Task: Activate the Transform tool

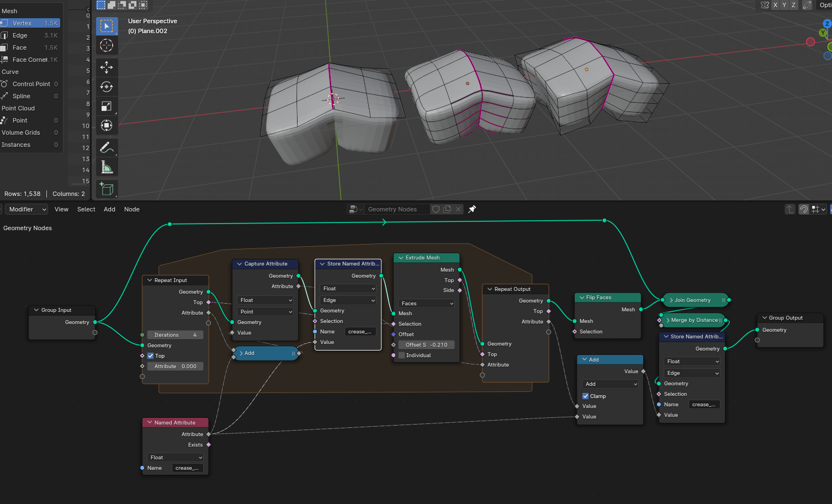Action: pos(107,125)
